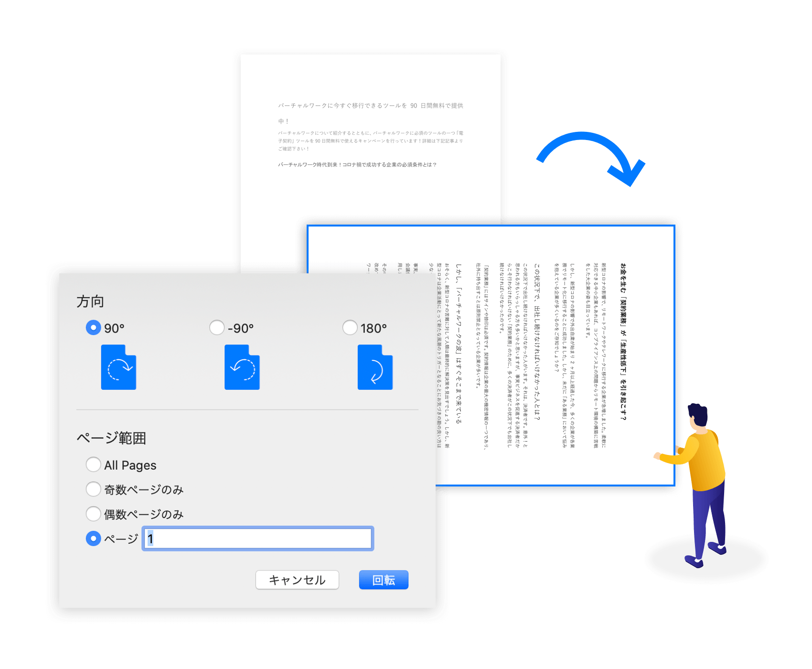Choose the All Pages radio option

(93, 464)
